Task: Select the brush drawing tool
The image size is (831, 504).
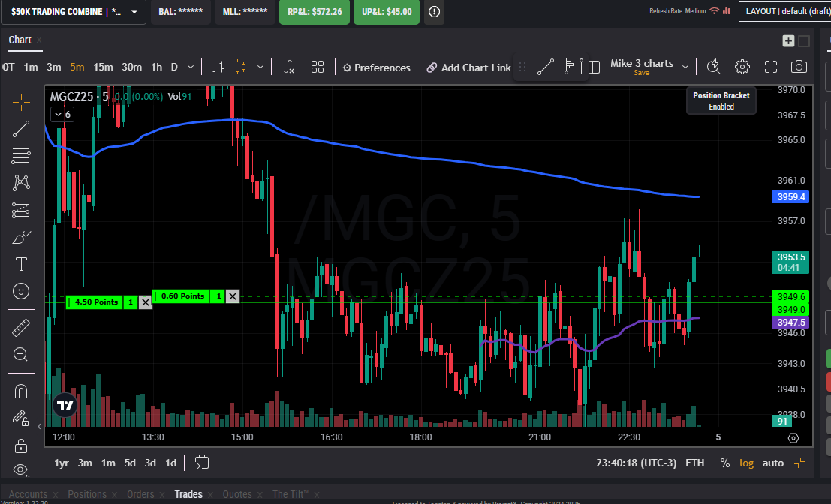Action: tap(21, 238)
